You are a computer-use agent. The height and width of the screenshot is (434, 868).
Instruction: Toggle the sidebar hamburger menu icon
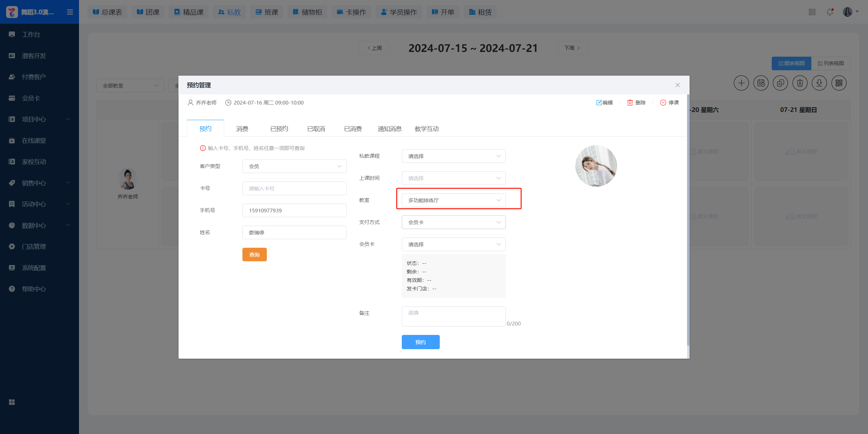[x=70, y=12]
